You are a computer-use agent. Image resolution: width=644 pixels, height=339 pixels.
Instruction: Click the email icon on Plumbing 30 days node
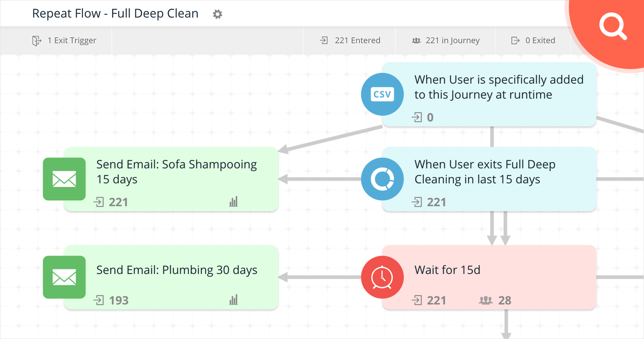(64, 277)
